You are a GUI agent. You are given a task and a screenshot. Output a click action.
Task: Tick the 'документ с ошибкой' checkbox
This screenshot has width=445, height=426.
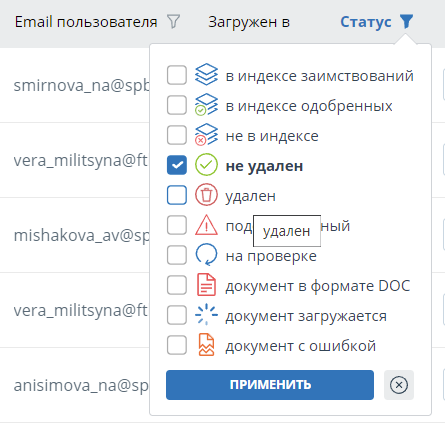(177, 345)
